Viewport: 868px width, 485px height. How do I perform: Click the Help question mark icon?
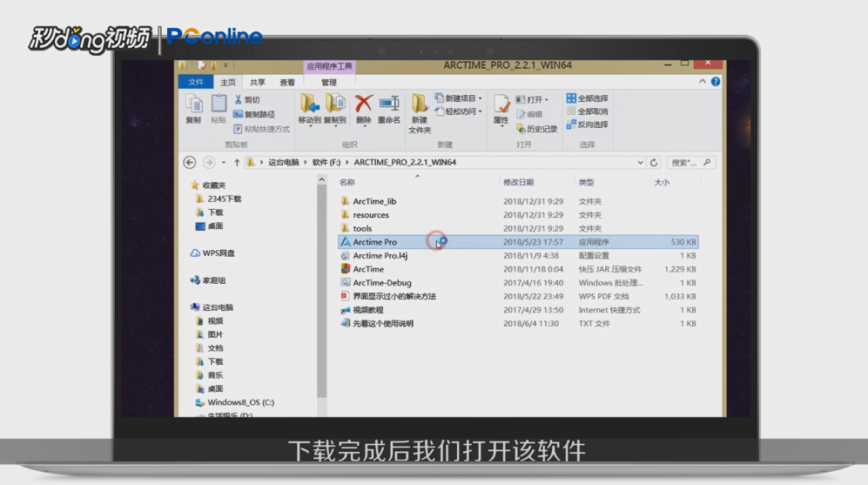716,81
